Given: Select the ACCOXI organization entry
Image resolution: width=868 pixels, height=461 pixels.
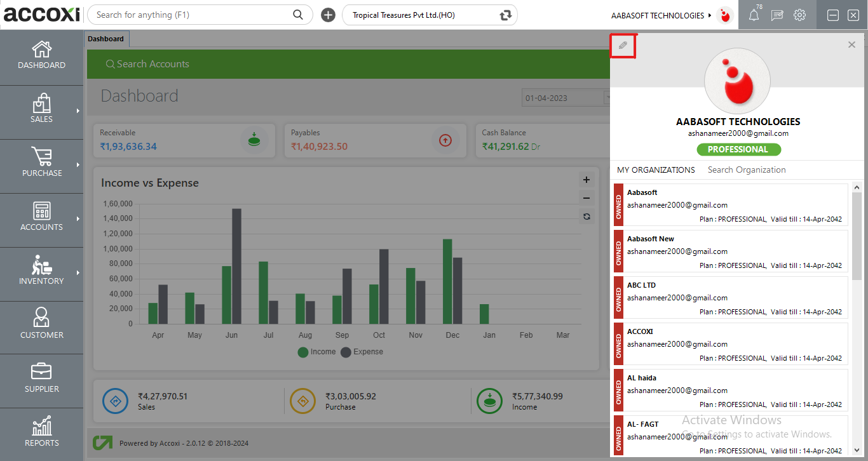Looking at the screenshot, I should tap(731, 344).
